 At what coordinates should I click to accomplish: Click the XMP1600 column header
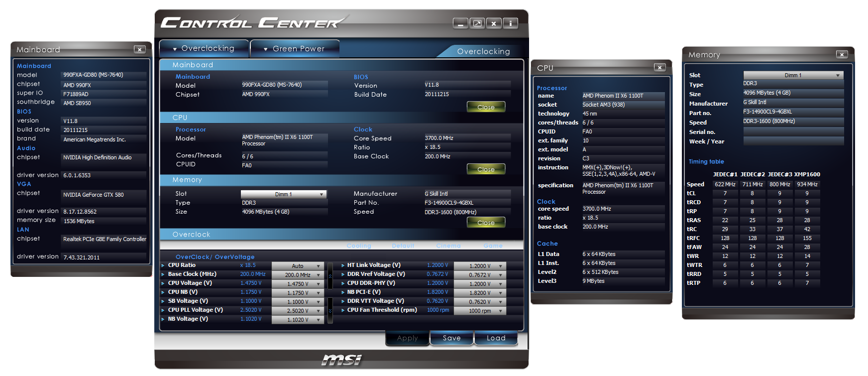(807, 174)
